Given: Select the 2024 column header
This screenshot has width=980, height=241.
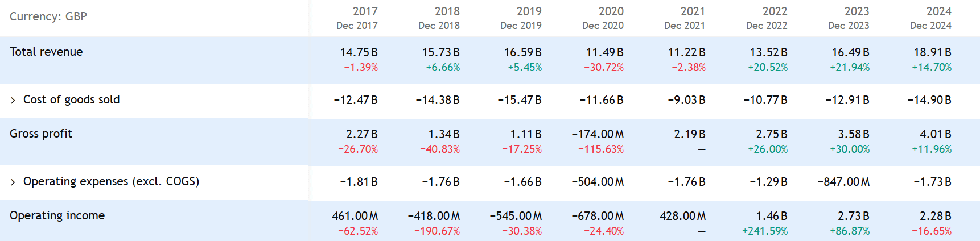Looking at the screenshot, I should click(938, 11).
